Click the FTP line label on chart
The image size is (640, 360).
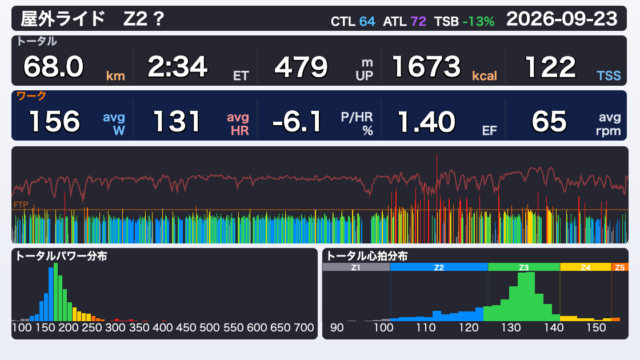click(20, 204)
